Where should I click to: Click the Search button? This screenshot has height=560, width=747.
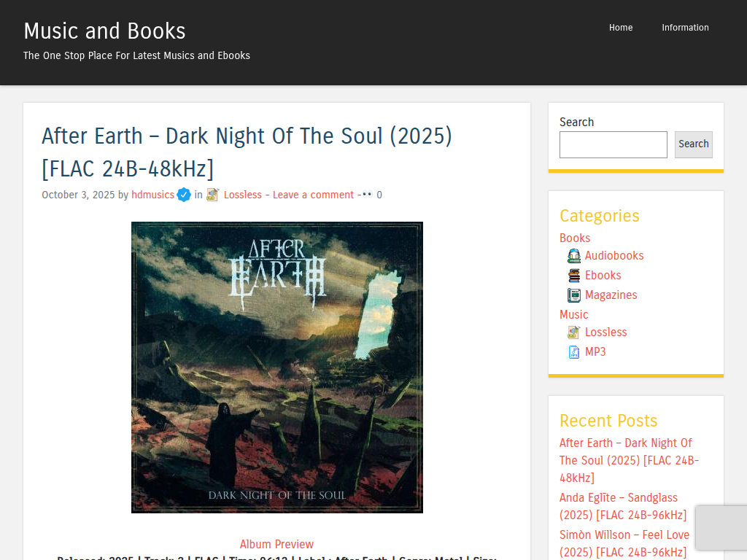694,144
